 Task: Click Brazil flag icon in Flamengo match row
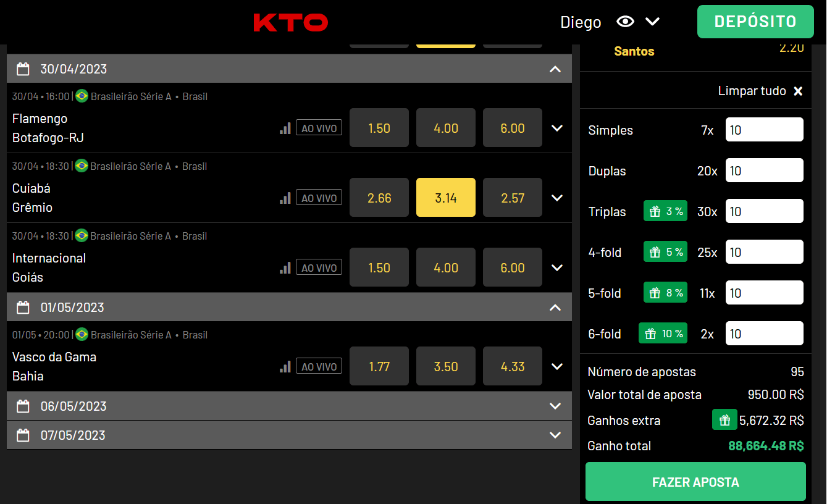click(x=82, y=96)
